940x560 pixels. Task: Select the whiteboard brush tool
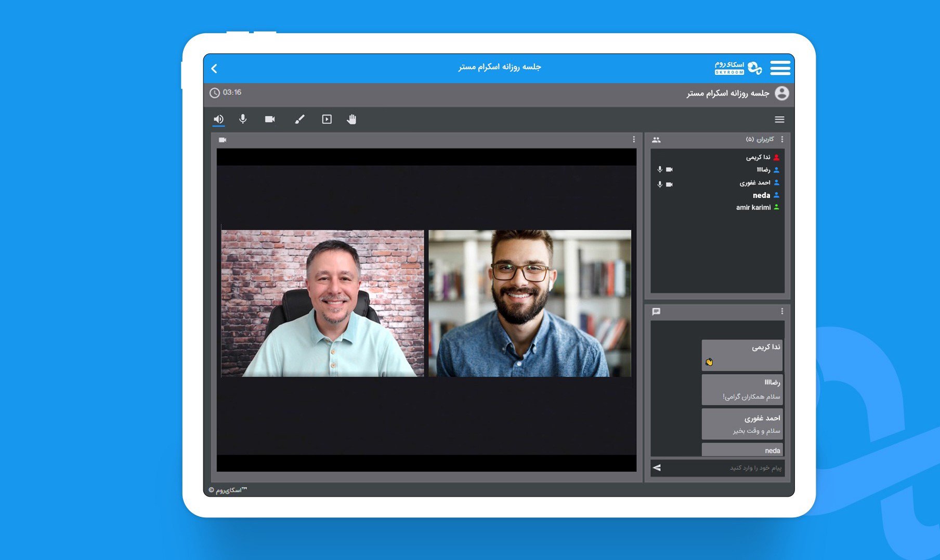[299, 119]
